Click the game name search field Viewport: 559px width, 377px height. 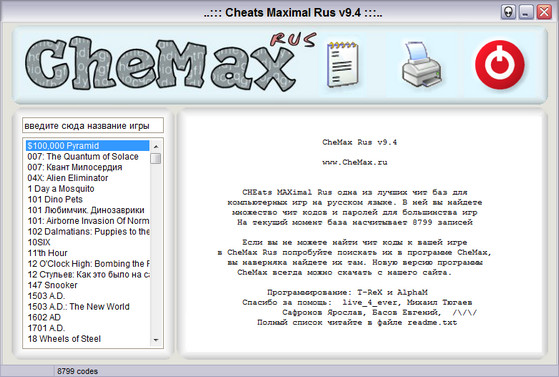[93, 126]
